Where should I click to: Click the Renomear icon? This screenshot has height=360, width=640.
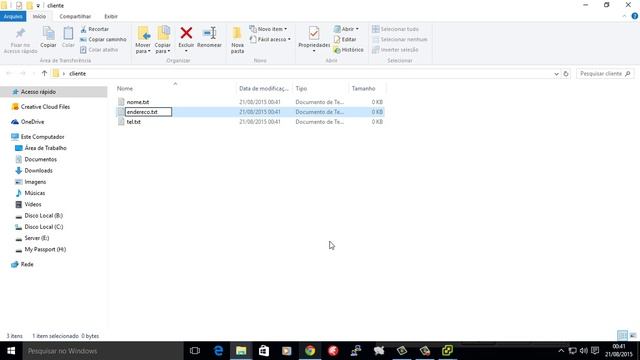point(209,33)
